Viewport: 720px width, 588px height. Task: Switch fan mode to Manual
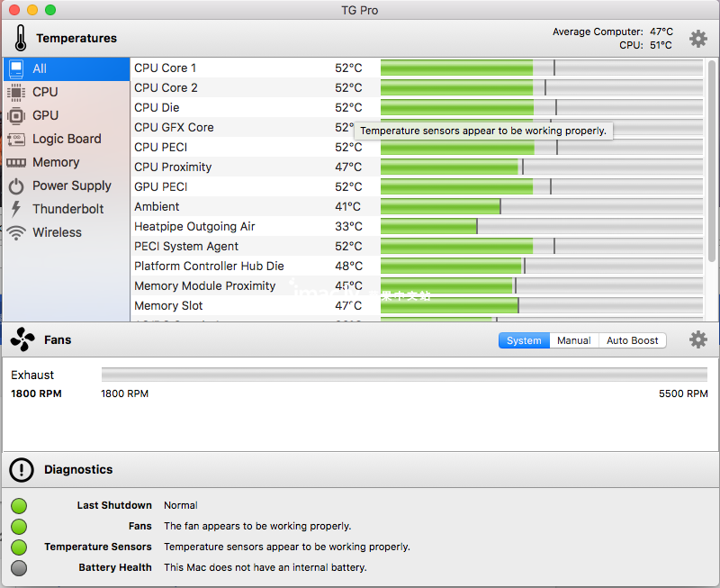[573, 340]
